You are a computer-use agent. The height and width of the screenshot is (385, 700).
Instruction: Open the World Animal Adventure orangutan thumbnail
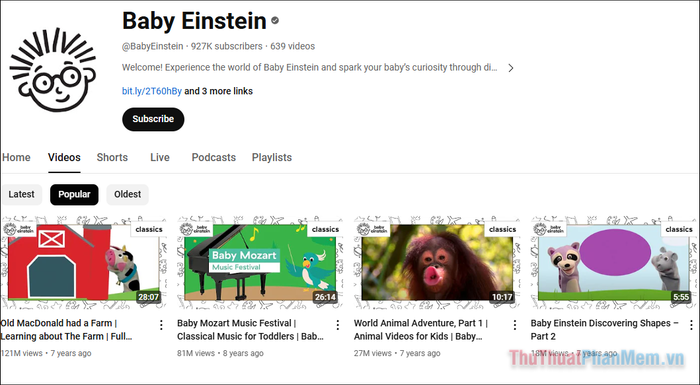click(x=437, y=263)
